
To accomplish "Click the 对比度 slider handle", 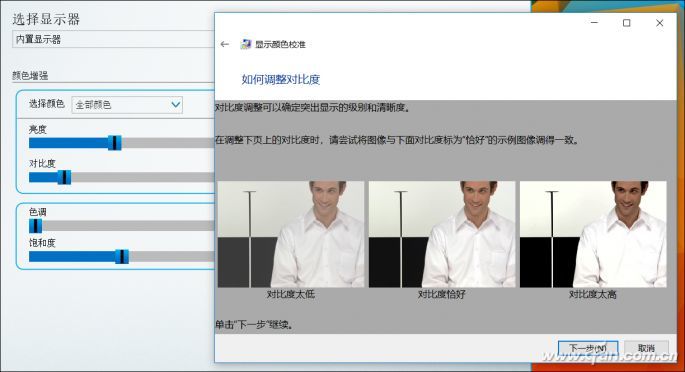I will (x=65, y=177).
